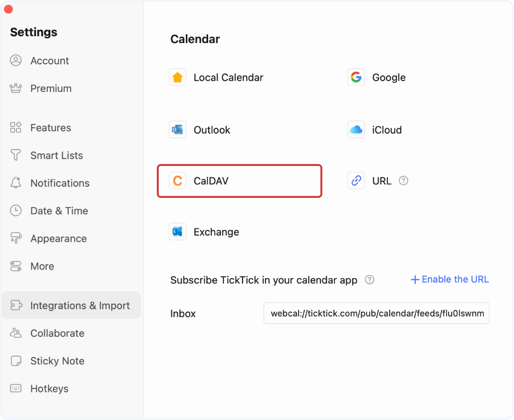The height and width of the screenshot is (420, 514).
Task: Click the Collaborate people icon
Action: point(16,333)
